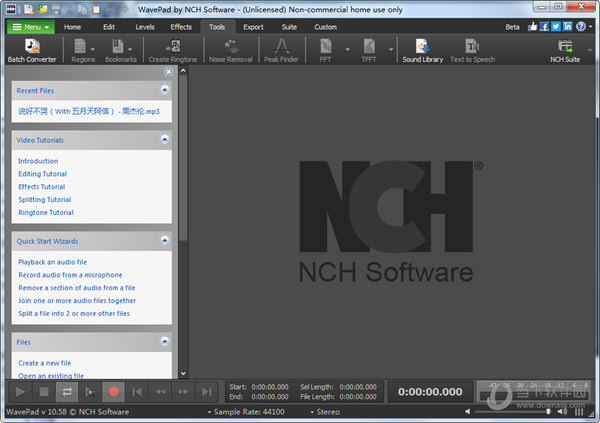
Task: Collapse the Quick Start Wizards section
Action: [164, 241]
